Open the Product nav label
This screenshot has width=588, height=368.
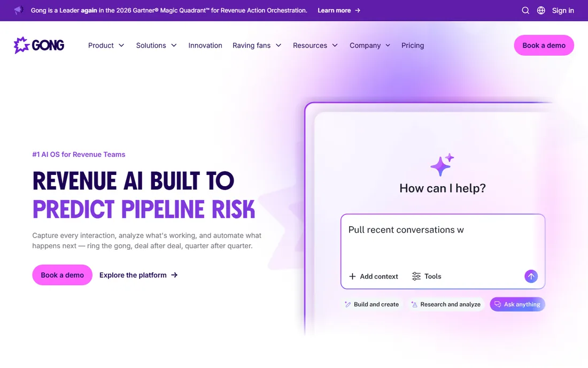coord(101,45)
